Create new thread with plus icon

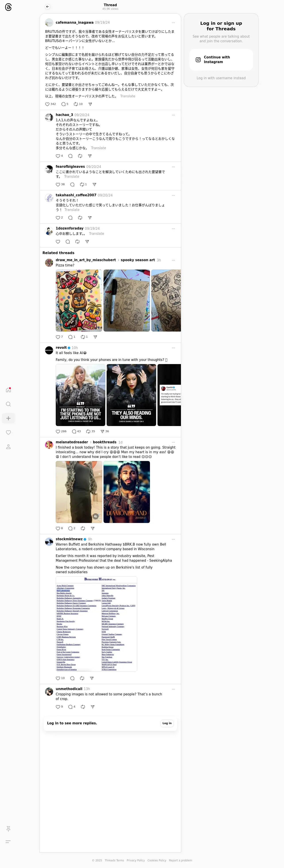point(8,418)
